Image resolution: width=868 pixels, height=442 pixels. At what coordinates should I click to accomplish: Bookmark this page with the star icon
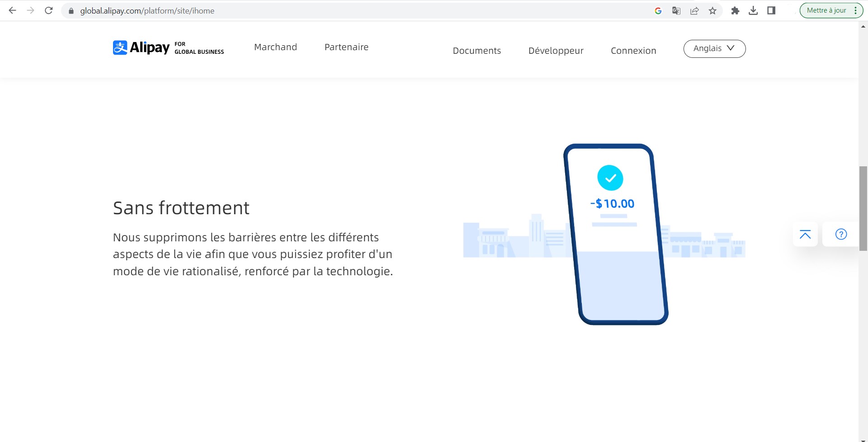712,11
